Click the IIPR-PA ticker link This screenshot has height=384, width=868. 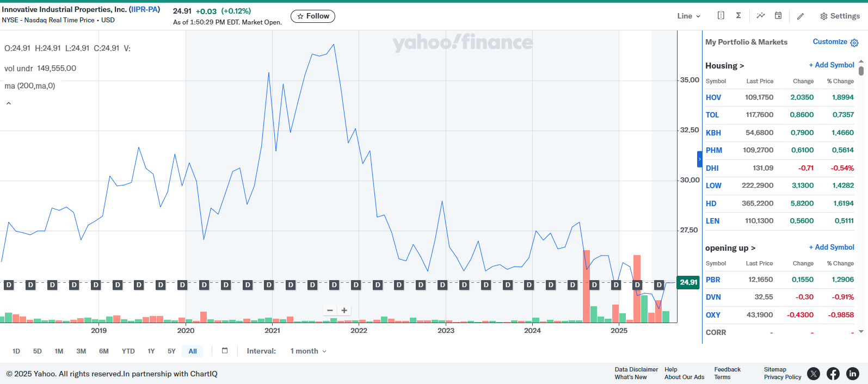point(144,9)
